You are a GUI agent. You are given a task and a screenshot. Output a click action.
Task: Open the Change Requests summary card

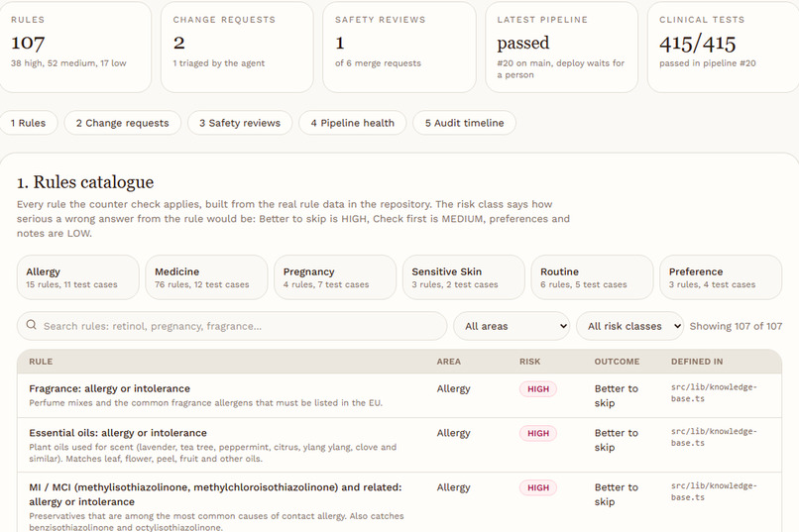coord(237,47)
